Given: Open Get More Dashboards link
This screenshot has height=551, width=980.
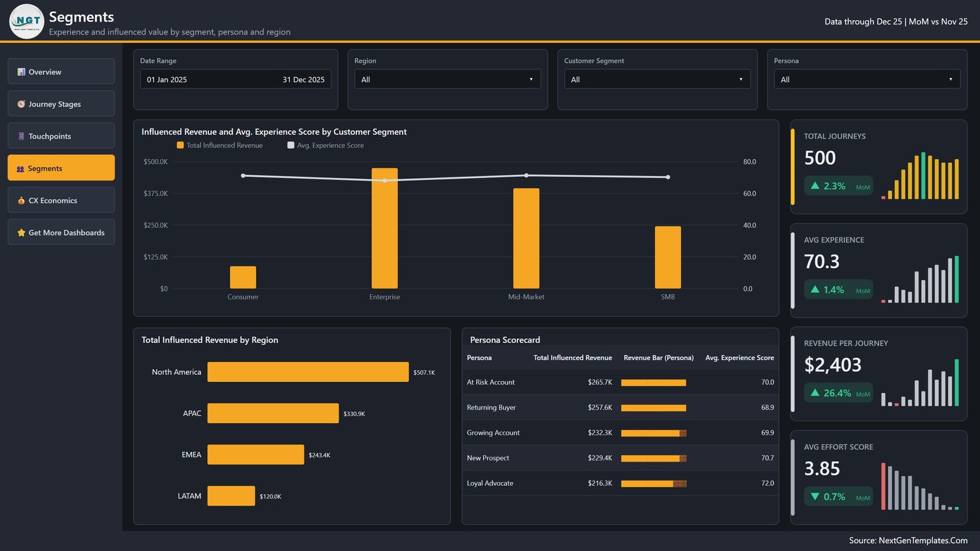Looking at the screenshot, I should pos(61,232).
